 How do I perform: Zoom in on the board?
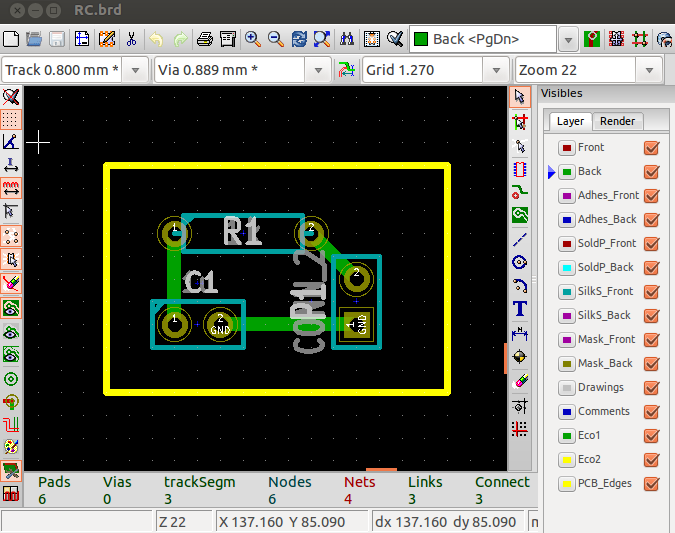point(253,39)
